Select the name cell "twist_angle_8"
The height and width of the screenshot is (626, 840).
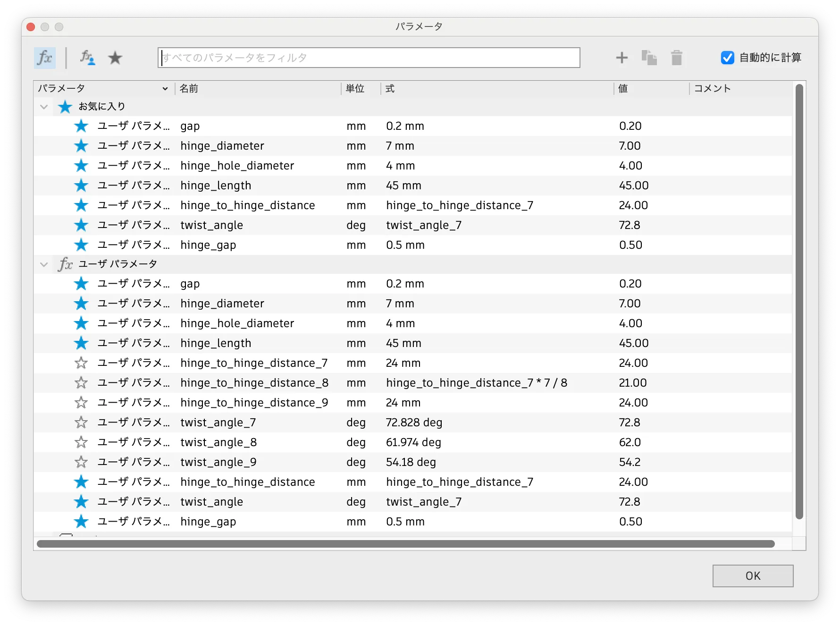(x=218, y=442)
